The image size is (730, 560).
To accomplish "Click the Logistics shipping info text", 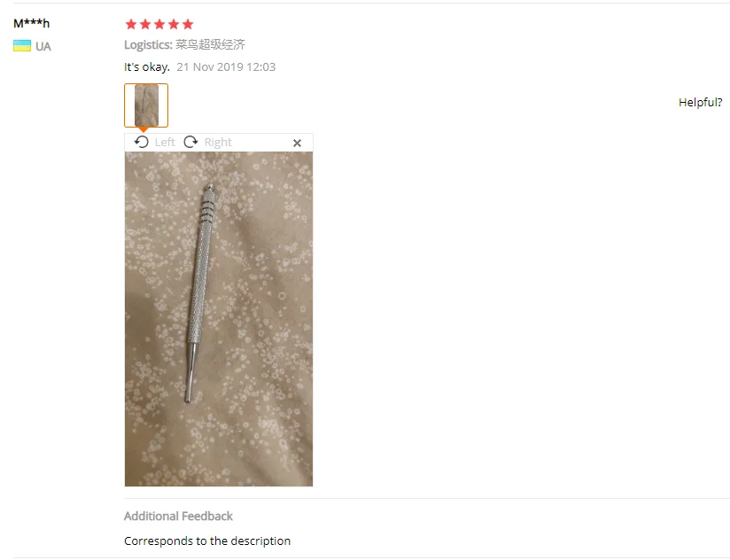I will pos(184,44).
